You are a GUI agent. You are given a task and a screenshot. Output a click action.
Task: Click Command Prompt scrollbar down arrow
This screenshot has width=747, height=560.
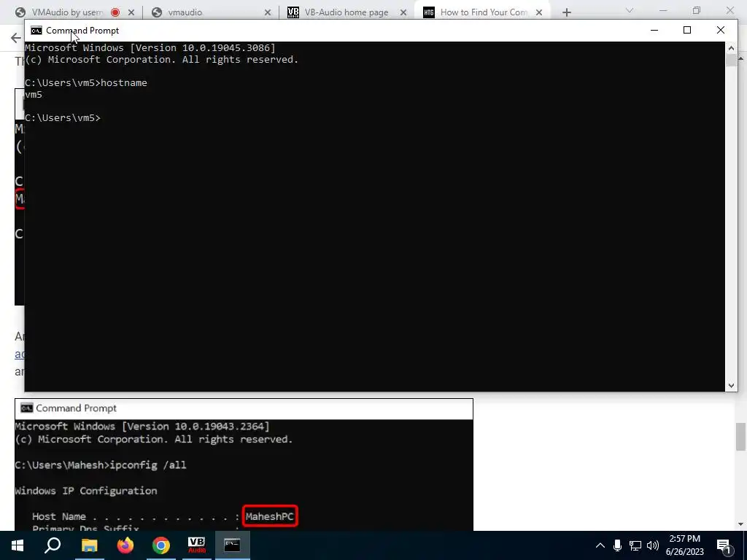click(x=731, y=386)
